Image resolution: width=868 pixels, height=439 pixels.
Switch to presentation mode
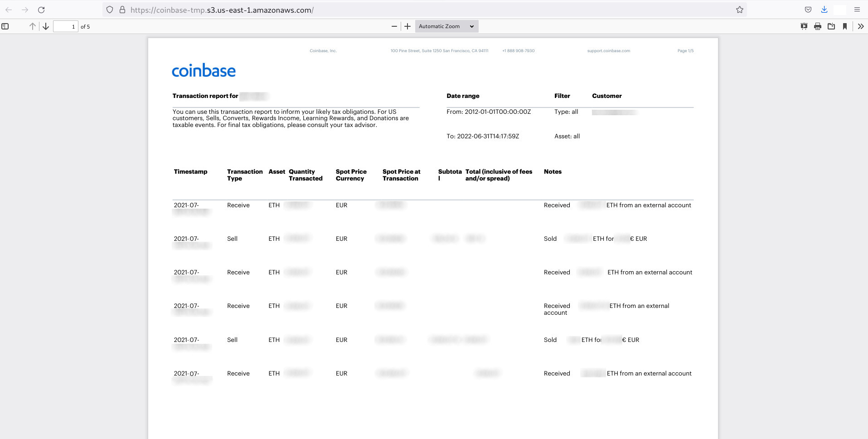click(804, 26)
